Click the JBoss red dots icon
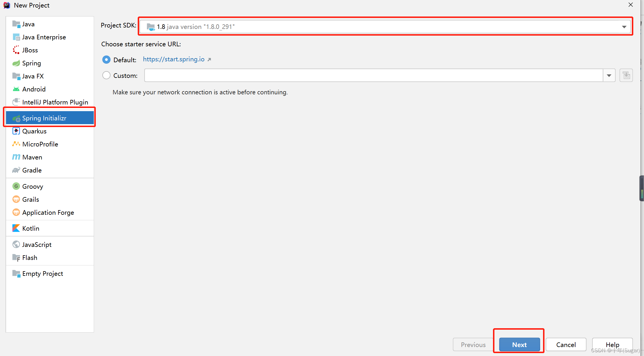 (16, 50)
